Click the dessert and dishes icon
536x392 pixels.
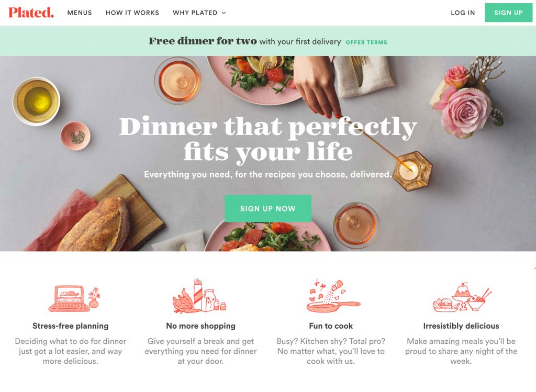(462, 297)
